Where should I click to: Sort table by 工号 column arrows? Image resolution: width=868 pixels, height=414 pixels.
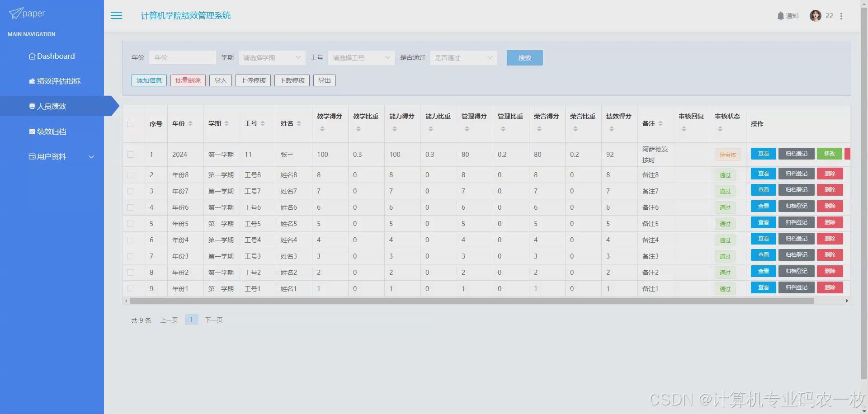point(263,123)
